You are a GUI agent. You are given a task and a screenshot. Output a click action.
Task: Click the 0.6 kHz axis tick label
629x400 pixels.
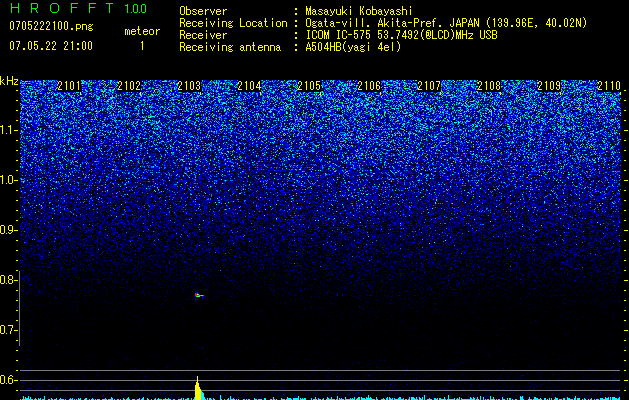(8, 380)
